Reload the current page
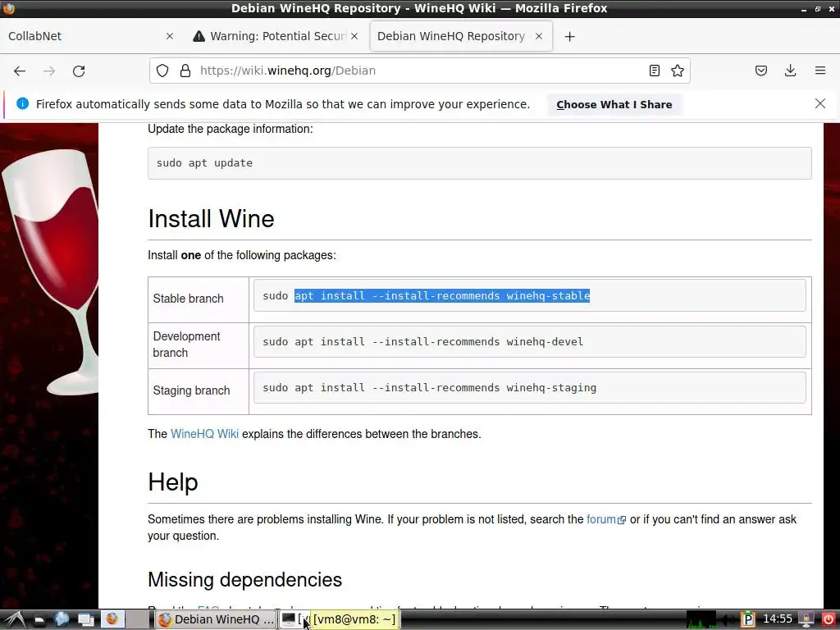 [79, 71]
